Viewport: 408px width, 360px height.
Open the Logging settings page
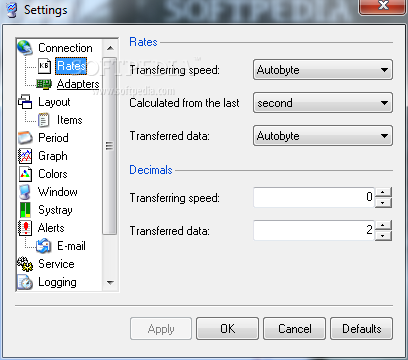click(57, 282)
